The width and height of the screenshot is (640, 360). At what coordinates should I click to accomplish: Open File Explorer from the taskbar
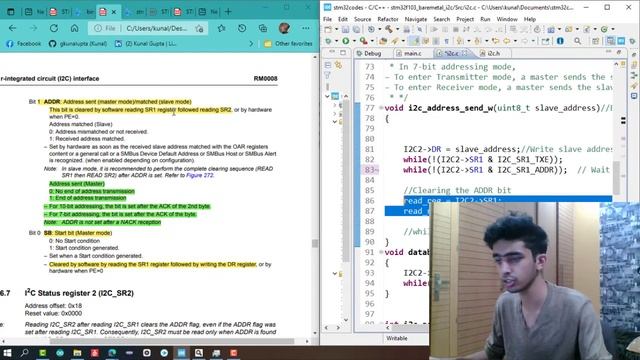coord(77,353)
